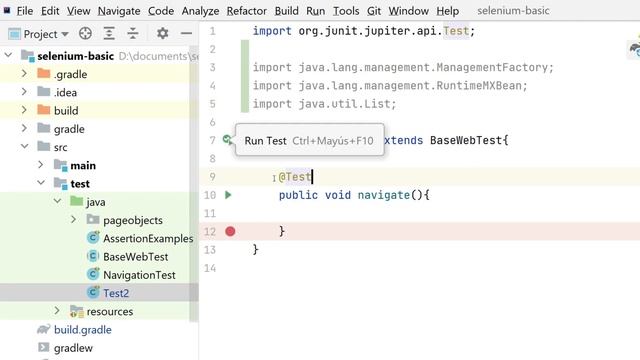Hide the Project tool window

186,33
